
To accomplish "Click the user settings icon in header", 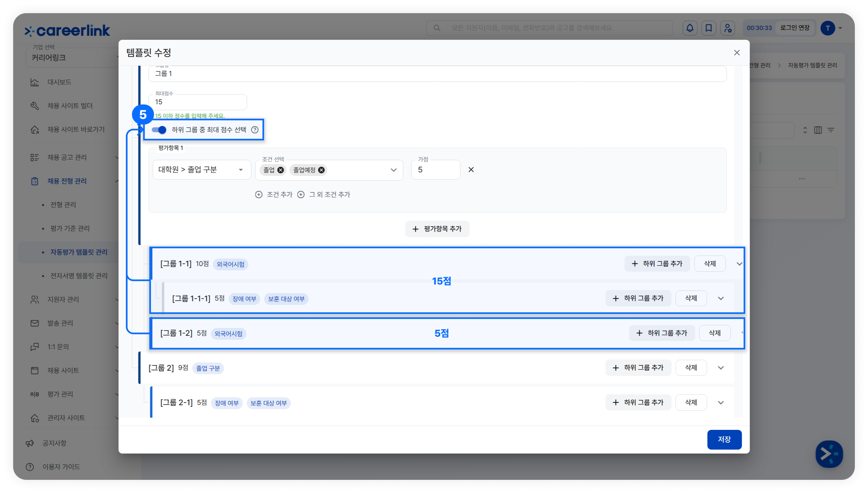I will pos(728,28).
